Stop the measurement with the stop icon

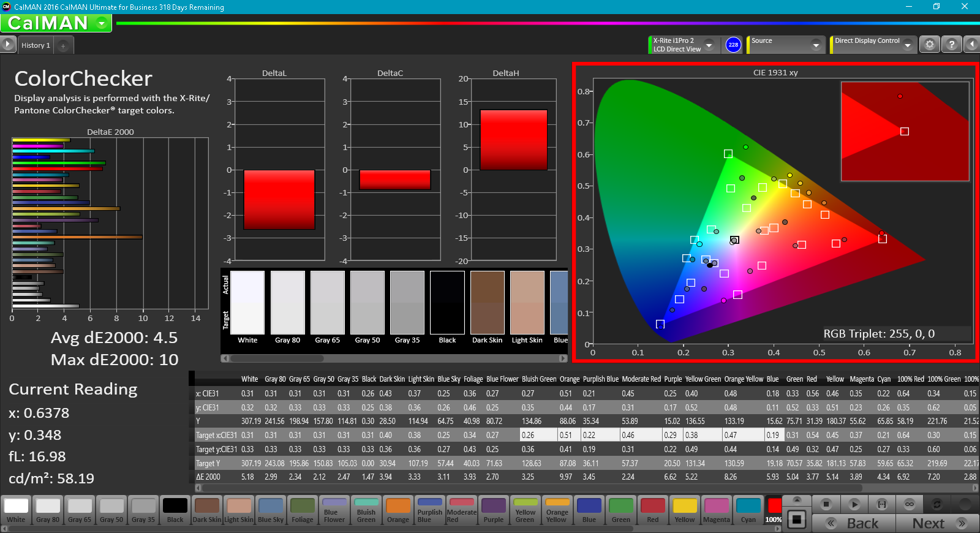(x=826, y=504)
